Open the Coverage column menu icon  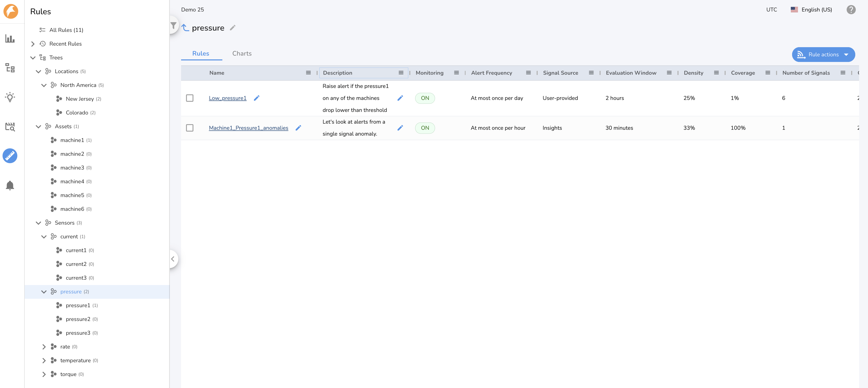click(768, 73)
